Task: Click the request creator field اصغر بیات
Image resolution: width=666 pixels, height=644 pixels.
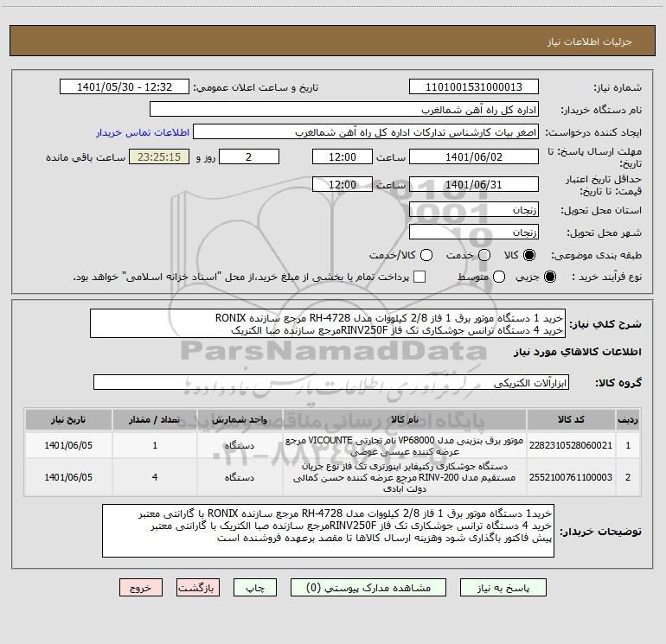Action: [x=366, y=131]
